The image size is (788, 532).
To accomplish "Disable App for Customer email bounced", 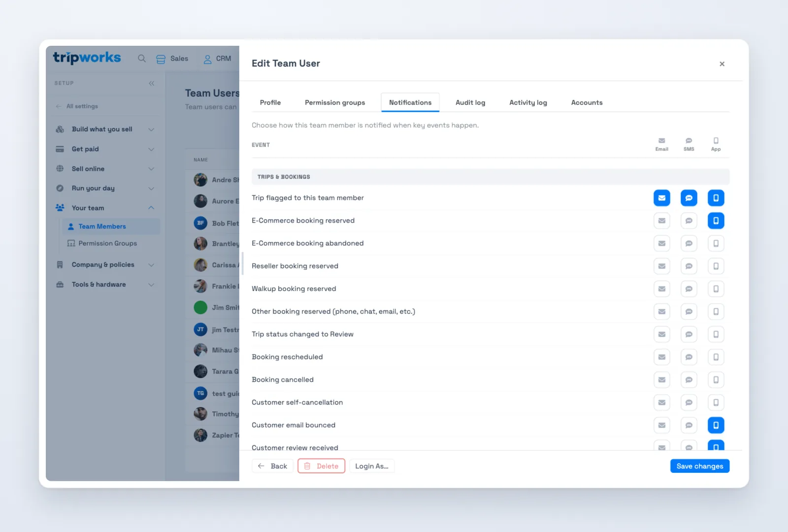I will coord(716,425).
